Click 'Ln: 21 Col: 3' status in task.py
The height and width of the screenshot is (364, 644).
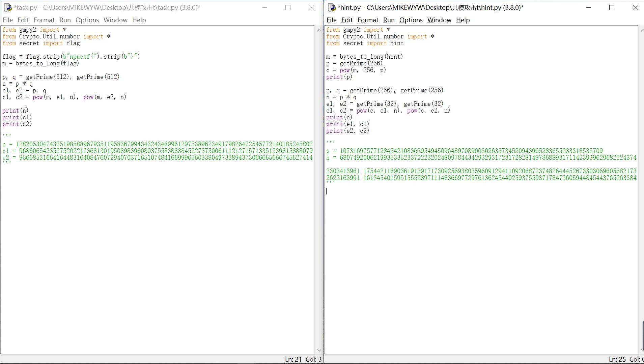303,359
